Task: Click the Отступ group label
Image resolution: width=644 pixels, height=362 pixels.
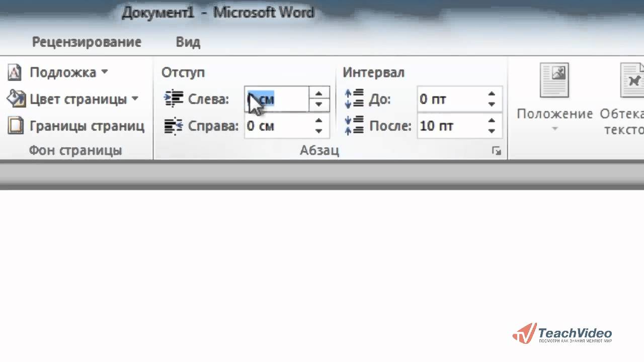Action: 183,72
